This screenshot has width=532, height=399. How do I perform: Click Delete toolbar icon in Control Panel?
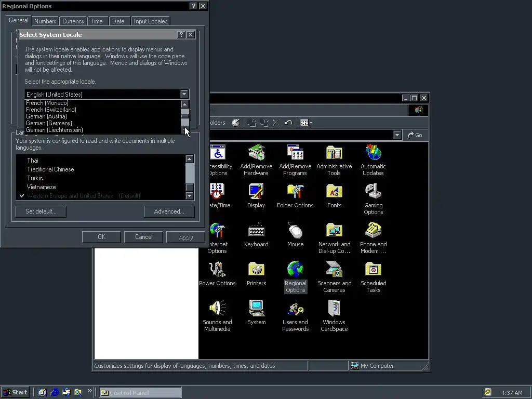click(x=276, y=123)
